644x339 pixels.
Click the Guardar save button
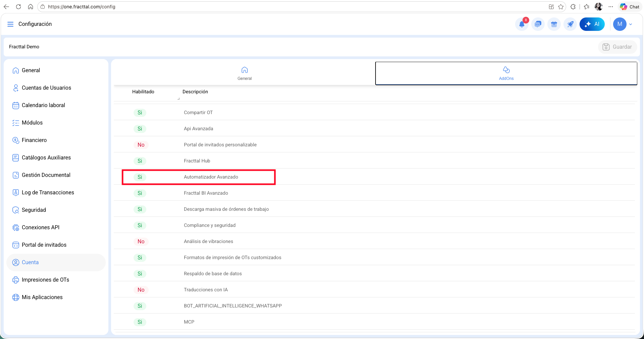pos(617,47)
